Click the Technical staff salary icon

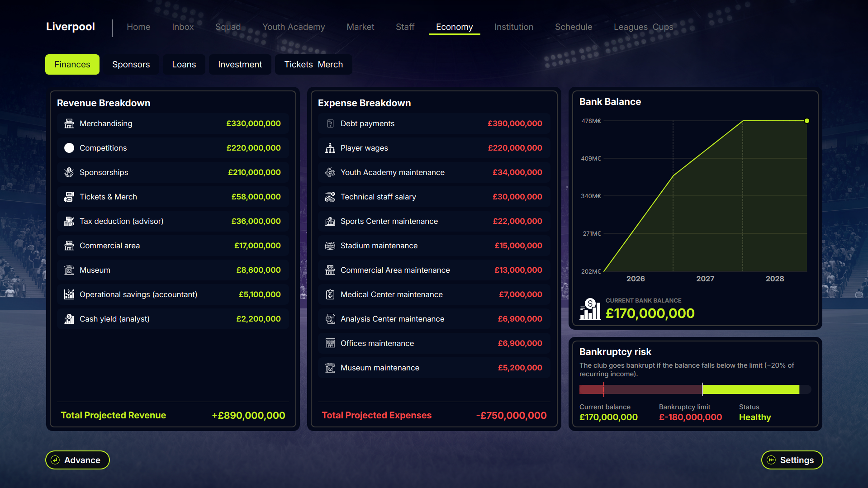click(330, 197)
